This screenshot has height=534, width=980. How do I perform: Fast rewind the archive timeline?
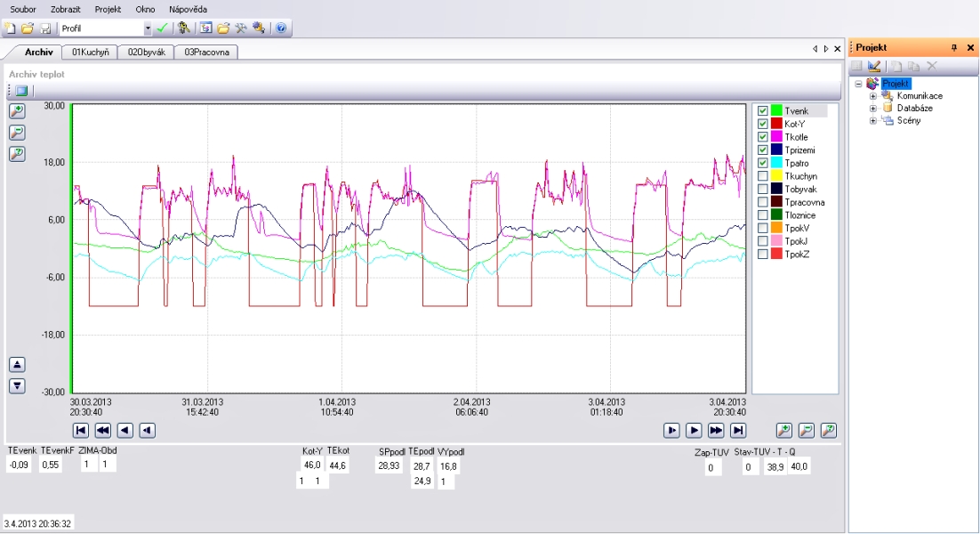click(103, 430)
